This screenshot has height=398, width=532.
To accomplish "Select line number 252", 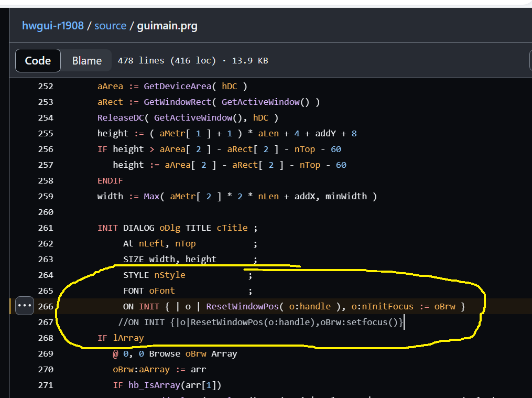I will [46, 87].
